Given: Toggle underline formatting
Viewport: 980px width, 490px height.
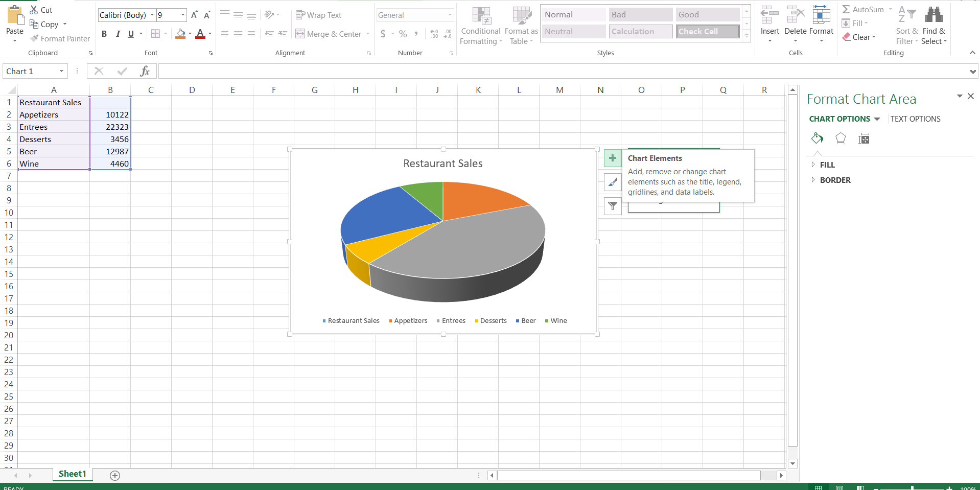Looking at the screenshot, I should click(131, 34).
